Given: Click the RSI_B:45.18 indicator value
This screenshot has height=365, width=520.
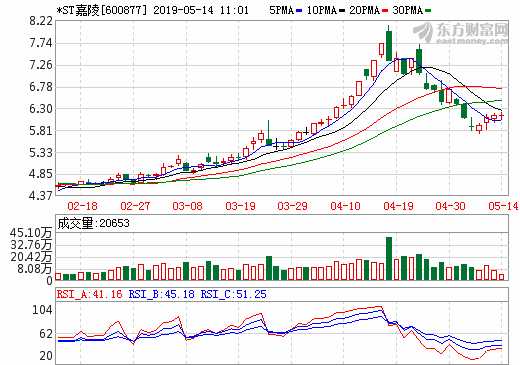Looking at the screenshot, I should tap(161, 294).
